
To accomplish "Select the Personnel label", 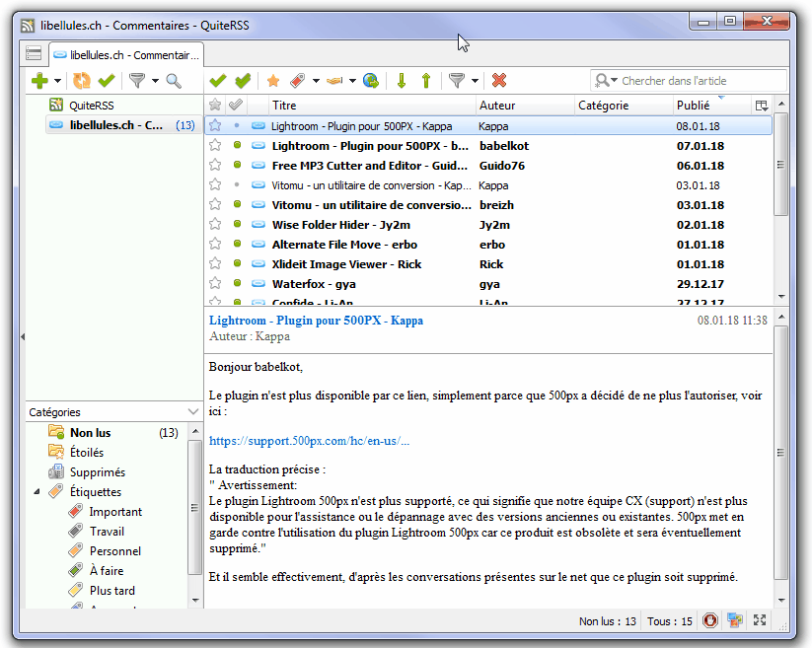I will (115, 550).
